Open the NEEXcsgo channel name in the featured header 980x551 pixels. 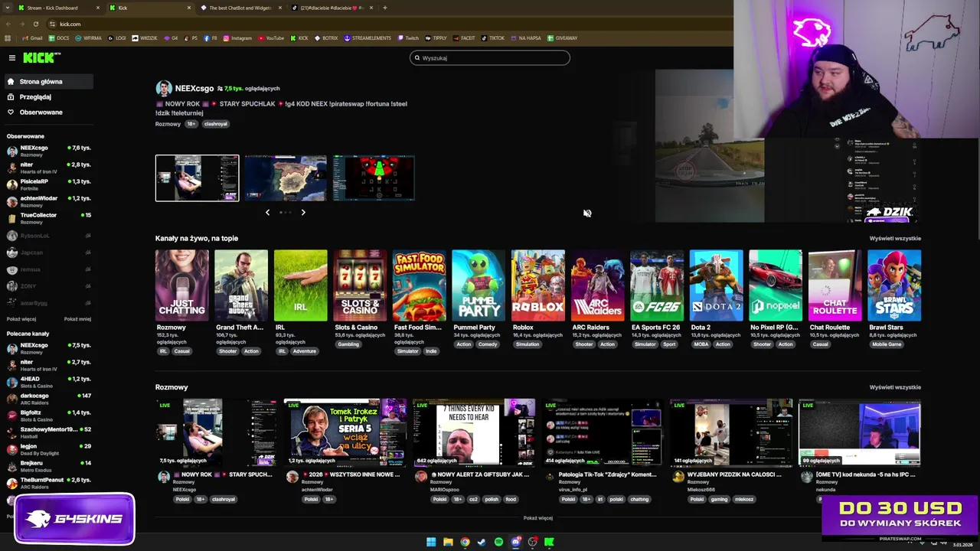(194, 88)
